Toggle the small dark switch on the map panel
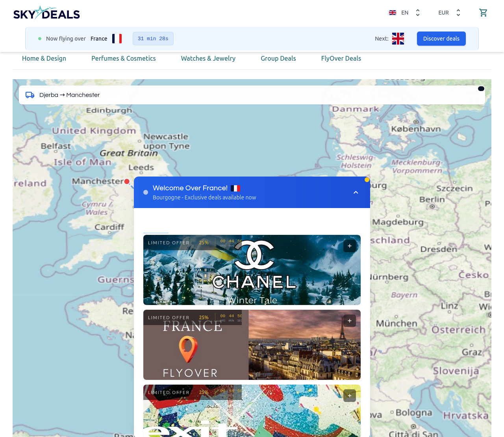The image size is (504, 437). coord(480,88)
